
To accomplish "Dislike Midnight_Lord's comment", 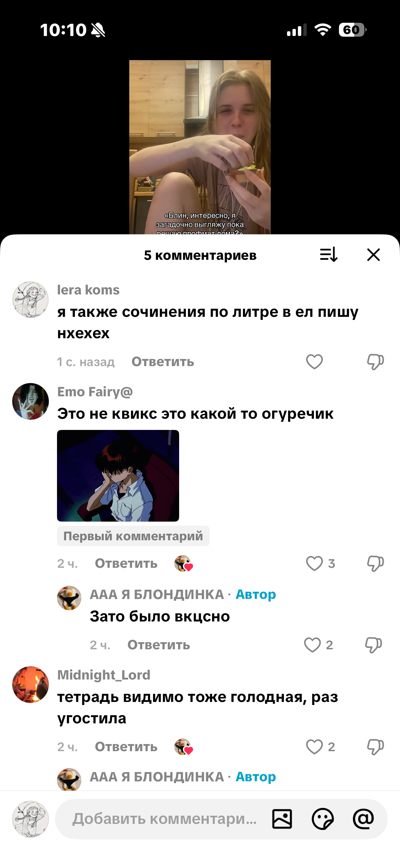I will click(x=375, y=747).
